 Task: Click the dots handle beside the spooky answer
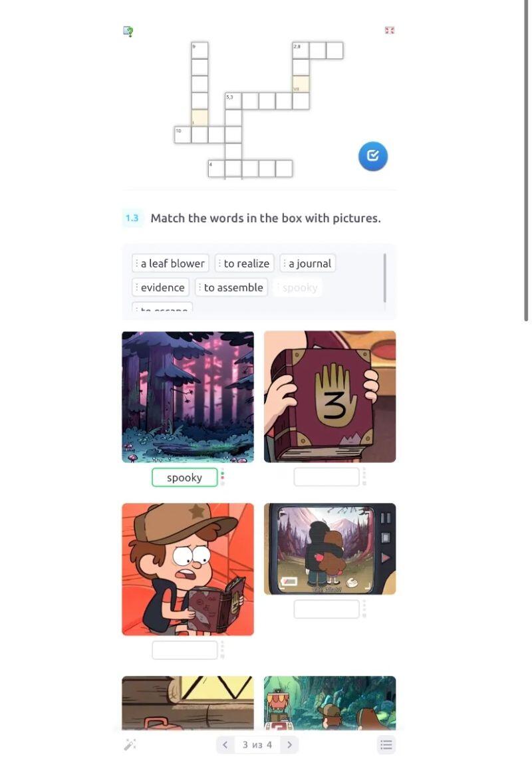(223, 478)
